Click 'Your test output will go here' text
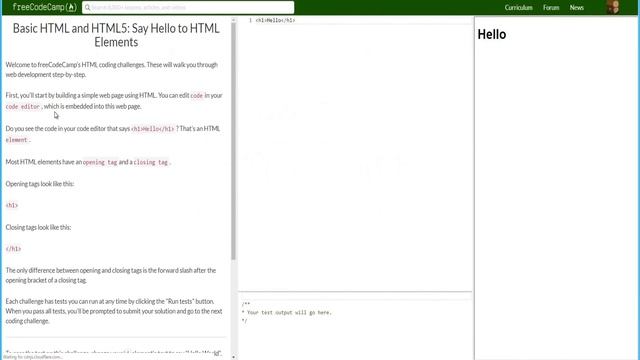Viewport: 640px width, 360px height. pos(289,312)
